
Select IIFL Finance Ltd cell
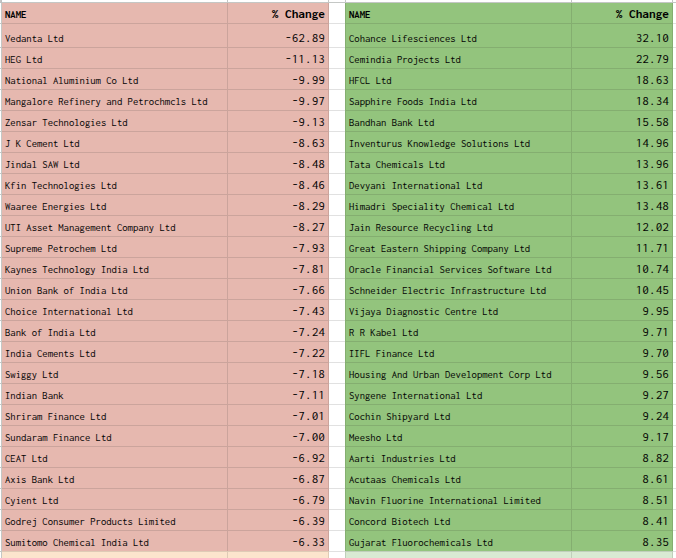point(458,354)
